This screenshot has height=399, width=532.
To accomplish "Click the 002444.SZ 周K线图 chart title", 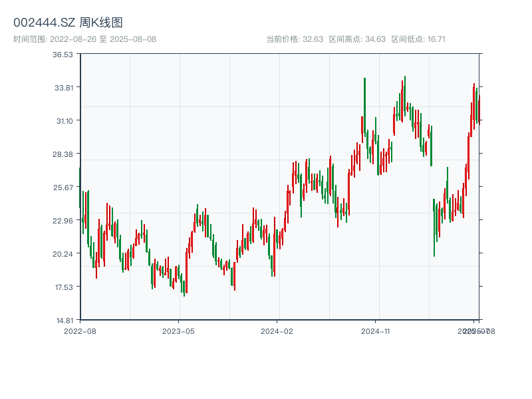I will [x=68, y=23].
